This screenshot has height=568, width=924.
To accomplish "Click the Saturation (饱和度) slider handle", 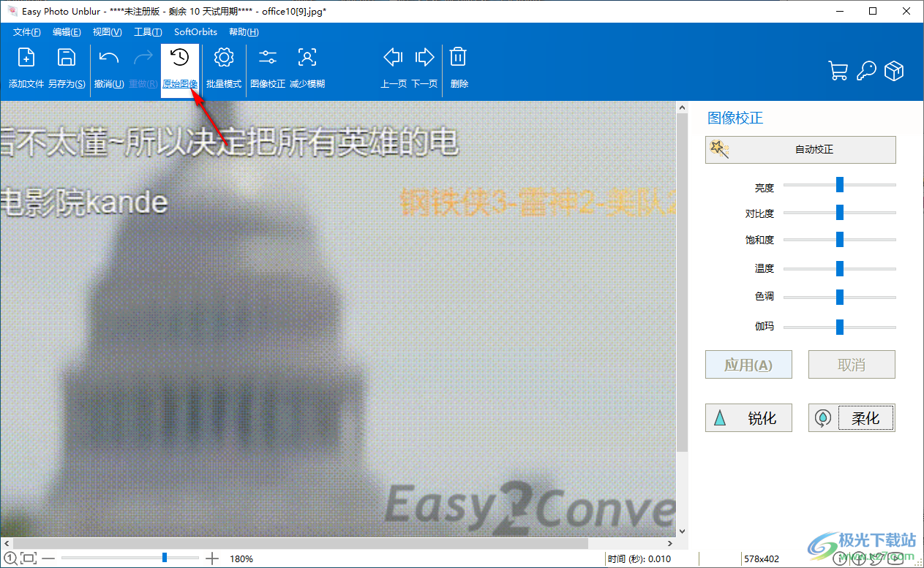I will point(840,239).
